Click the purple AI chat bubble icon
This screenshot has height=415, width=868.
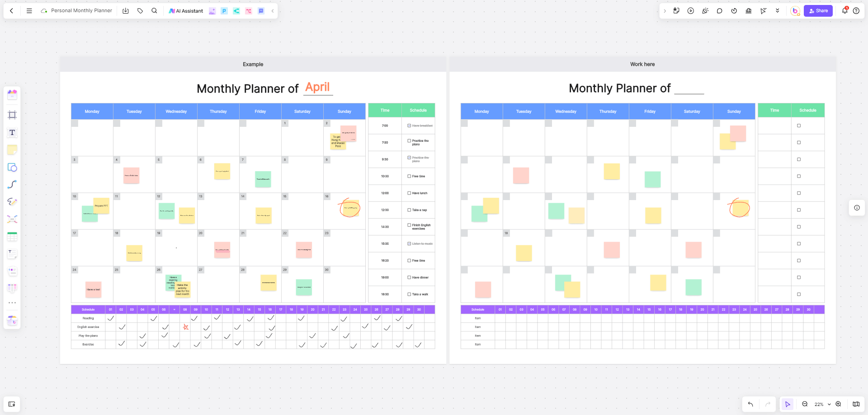click(261, 11)
